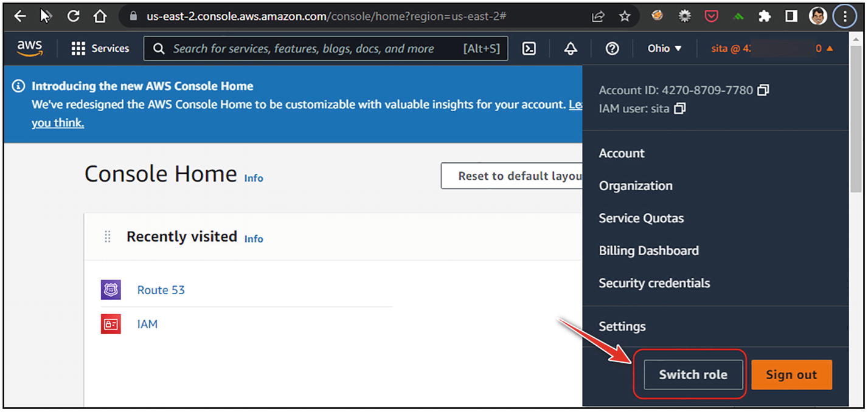Image resolution: width=868 pixels, height=412 pixels.
Task: Open the IAM link
Action: pos(147,324)
